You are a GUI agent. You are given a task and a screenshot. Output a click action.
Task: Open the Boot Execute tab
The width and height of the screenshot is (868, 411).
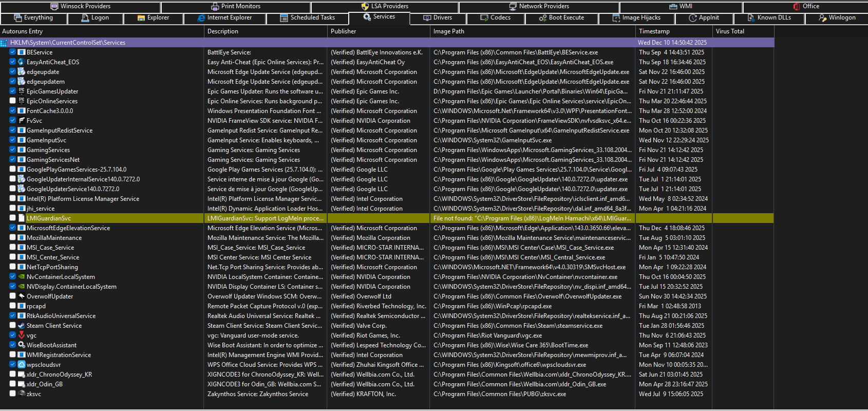561,18
